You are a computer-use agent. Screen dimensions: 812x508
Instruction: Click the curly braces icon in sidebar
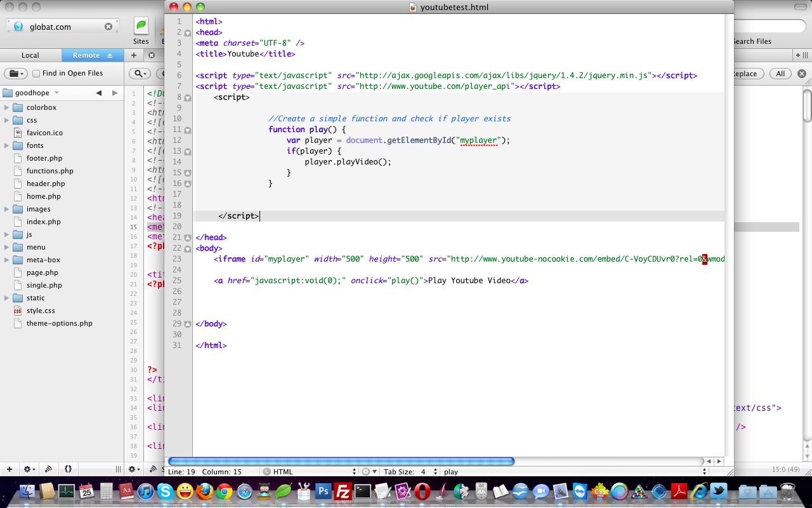[x=68, y=469]
